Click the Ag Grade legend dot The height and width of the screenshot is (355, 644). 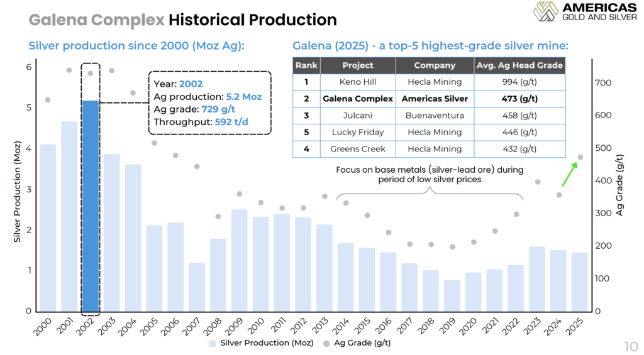(x=326, y=344)
